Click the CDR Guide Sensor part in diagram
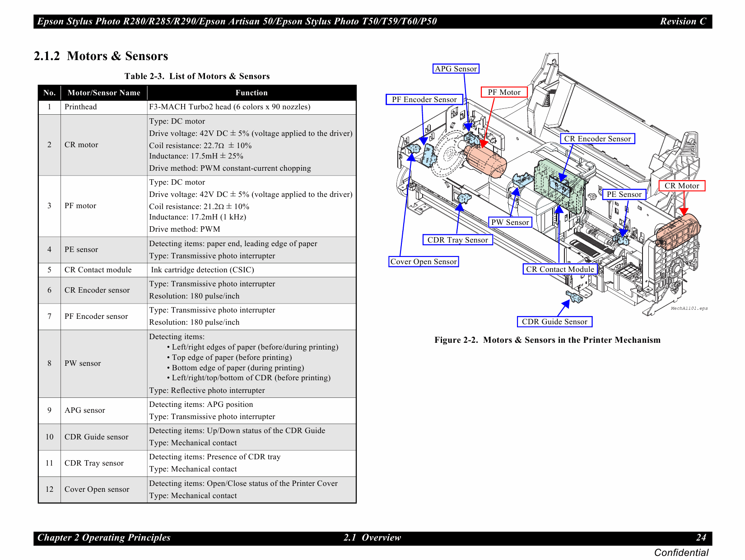Image resolution: width=745 pixels, height=560 pixels. 574,297
